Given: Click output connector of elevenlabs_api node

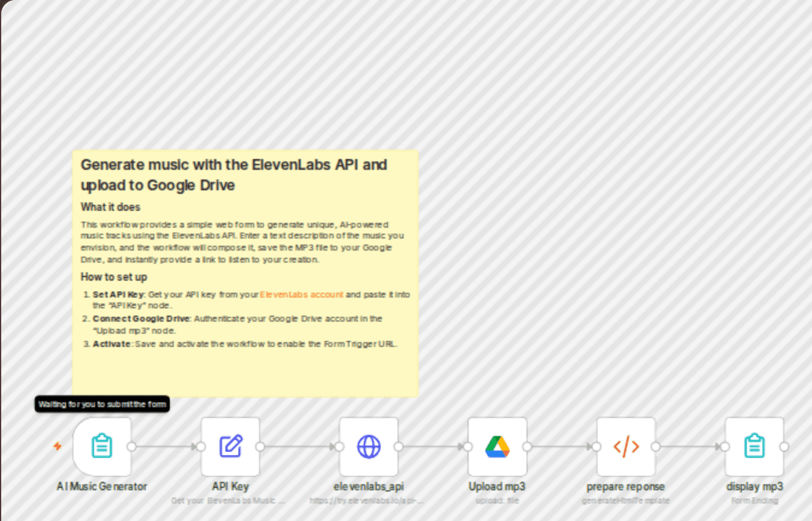Looking at the screenshot, I should (x=398, y=447).
